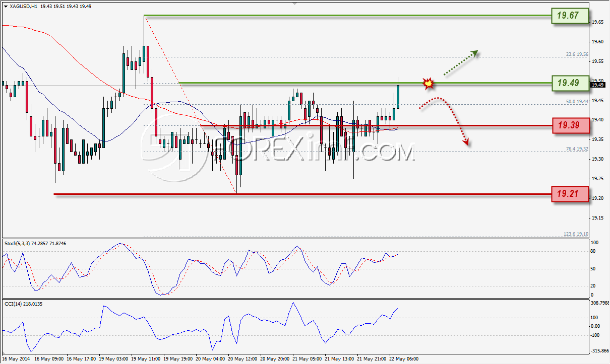Click the yellow-red breakout burst marker
This screenshot has width=610, height=364.
[x=428, y=84]
